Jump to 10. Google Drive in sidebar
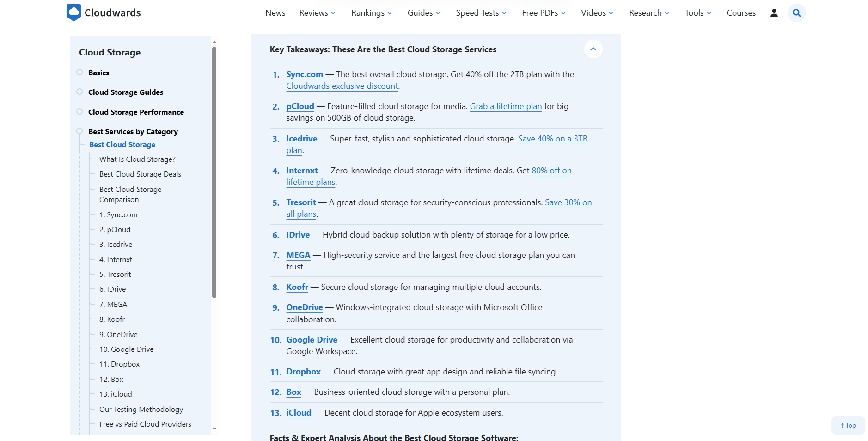The width and height of the screenshot is (868, 441). pyautogui.click(x=127, y=349)
